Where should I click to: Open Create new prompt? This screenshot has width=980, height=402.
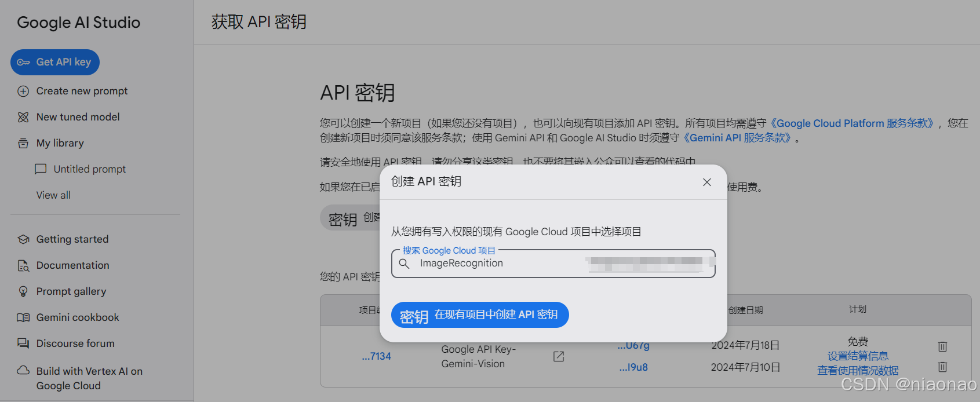coord(82,91)
